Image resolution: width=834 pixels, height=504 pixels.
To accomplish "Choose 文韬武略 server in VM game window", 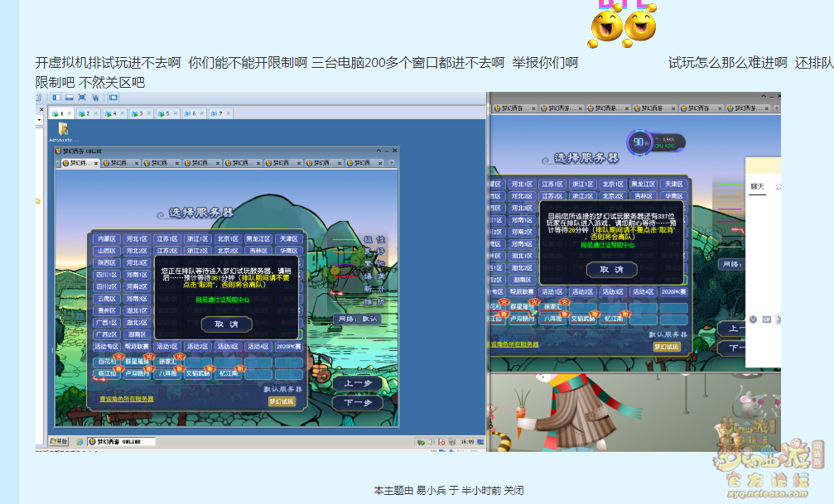I will click(x=197, y=374).
